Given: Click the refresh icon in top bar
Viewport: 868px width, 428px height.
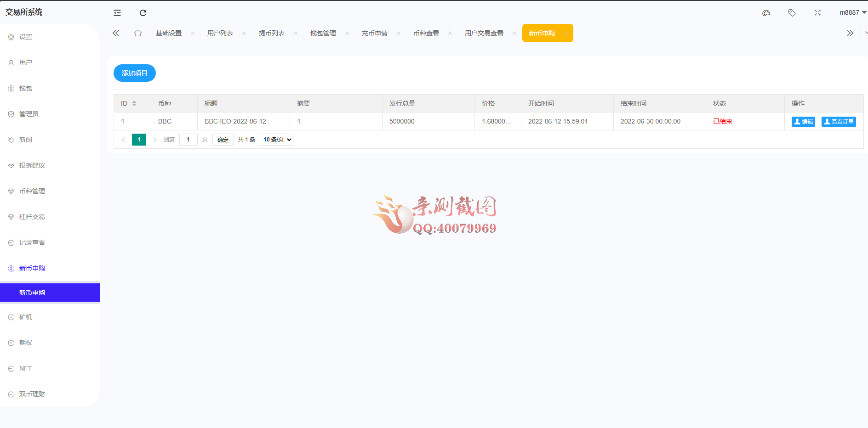Looking at the screenshot, I should 143,13.
